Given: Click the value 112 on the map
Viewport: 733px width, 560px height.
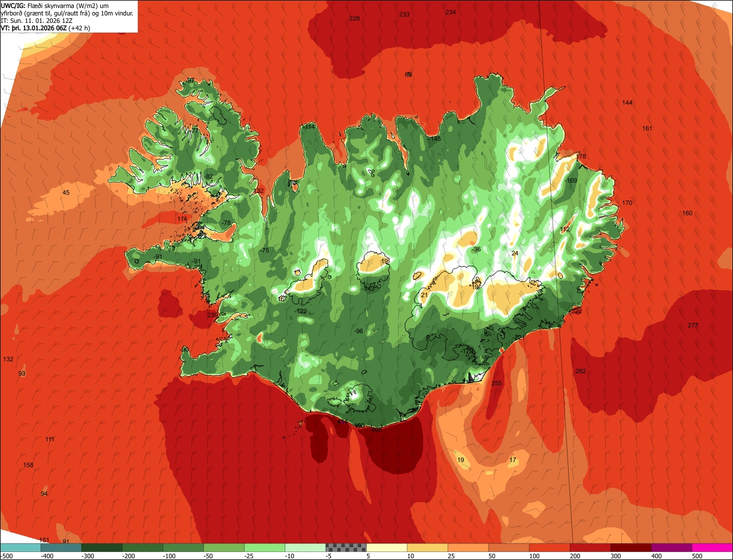Looking at the screenshot, I should click(x=565, y=229).
